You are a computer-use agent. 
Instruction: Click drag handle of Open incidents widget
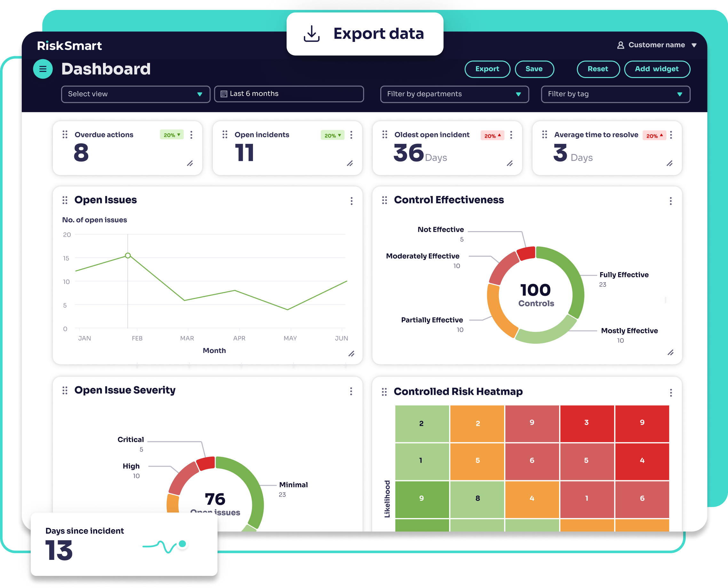click(225, 135)
